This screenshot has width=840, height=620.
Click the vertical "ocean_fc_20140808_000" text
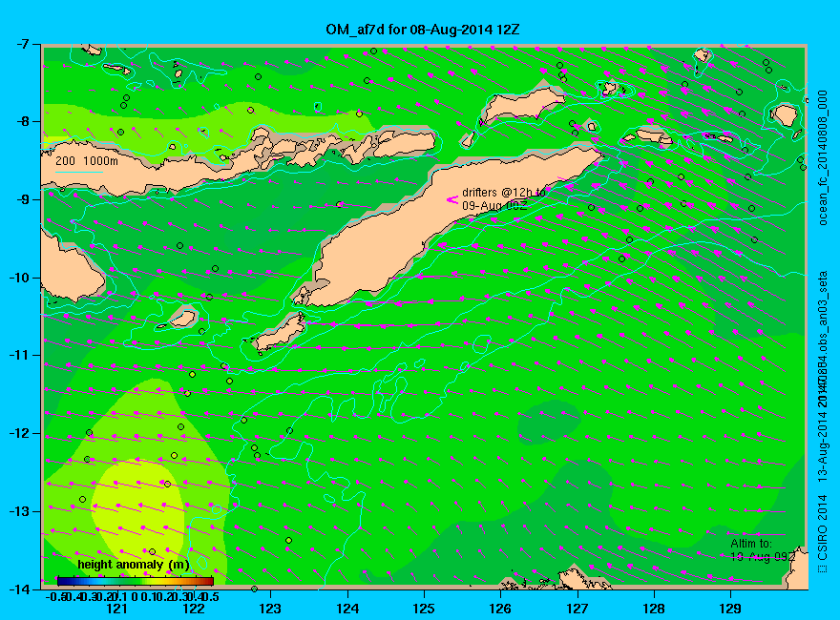(823, 158)
